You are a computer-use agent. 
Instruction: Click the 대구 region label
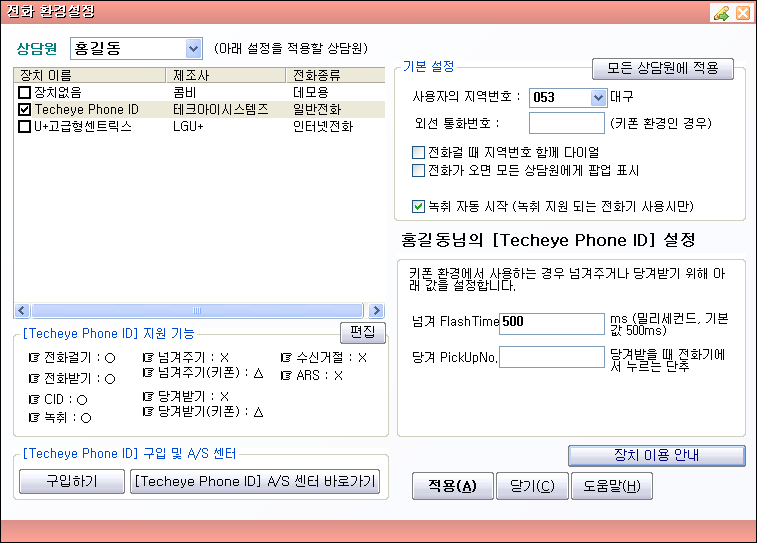(x=621, y=97)
